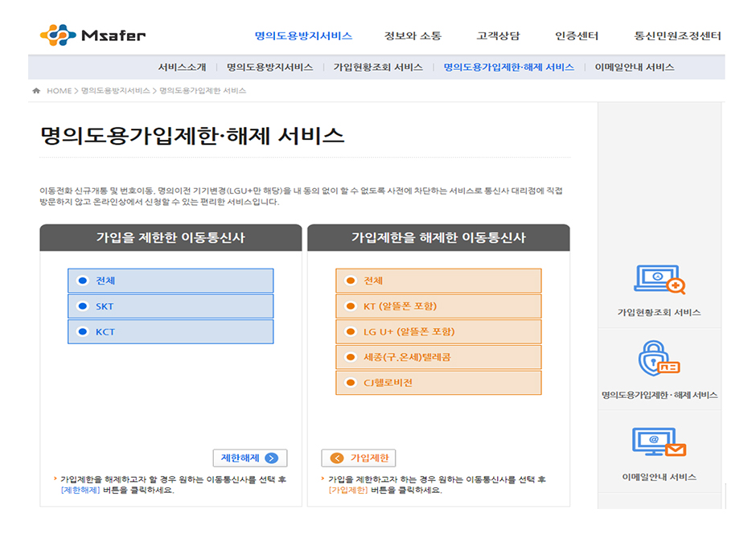The width and height of the screenshot is (756, 538).
Task: Open the 인증센터 menu
Action: [575, 35]
